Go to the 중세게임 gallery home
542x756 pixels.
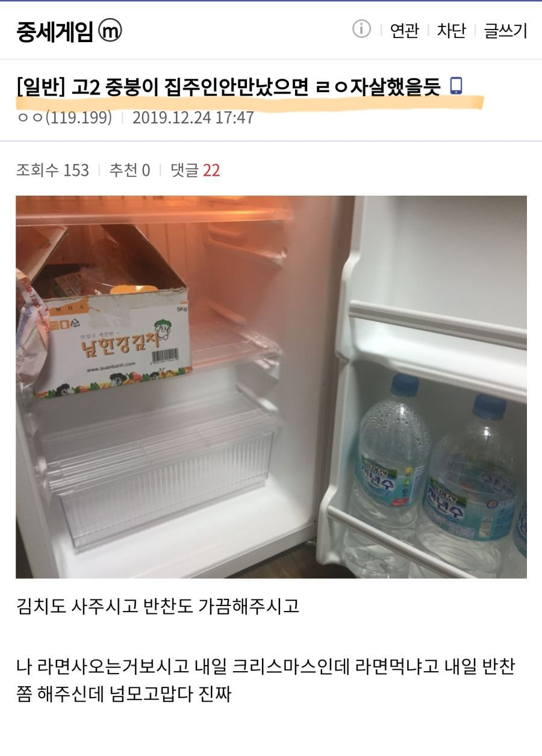click(55, 31)
